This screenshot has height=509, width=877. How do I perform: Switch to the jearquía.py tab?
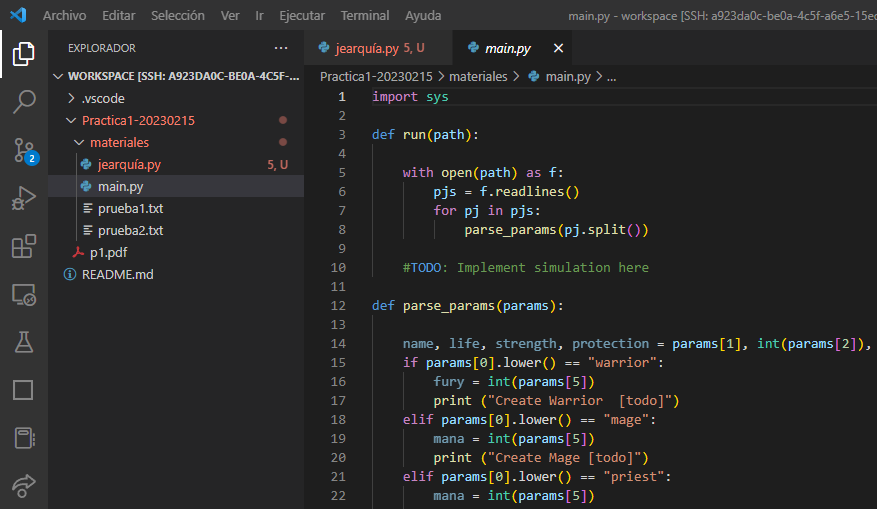coord(379,48)
